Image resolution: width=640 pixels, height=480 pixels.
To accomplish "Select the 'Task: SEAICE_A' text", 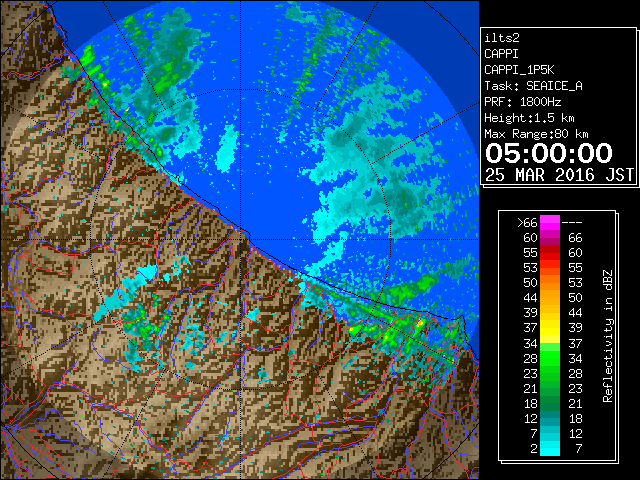I will click(533, 86).
